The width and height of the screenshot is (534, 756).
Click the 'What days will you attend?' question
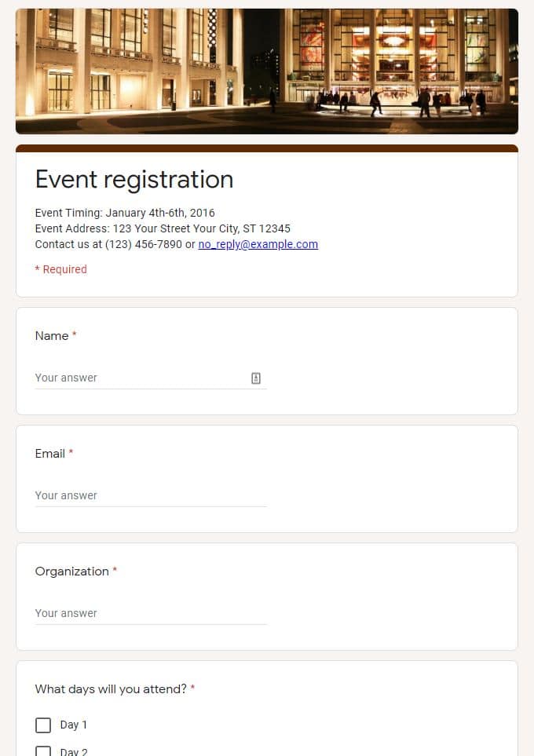[111, 689]
